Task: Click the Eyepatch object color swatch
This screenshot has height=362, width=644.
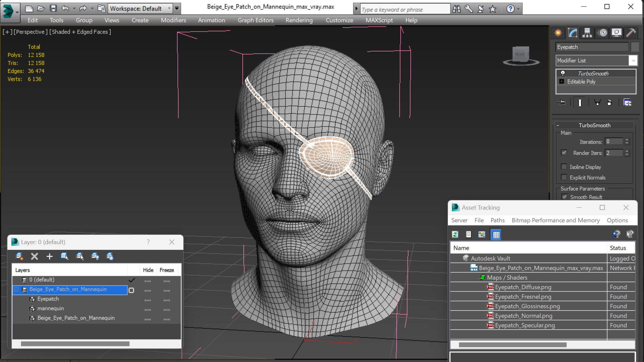Action: coord(634,47)
